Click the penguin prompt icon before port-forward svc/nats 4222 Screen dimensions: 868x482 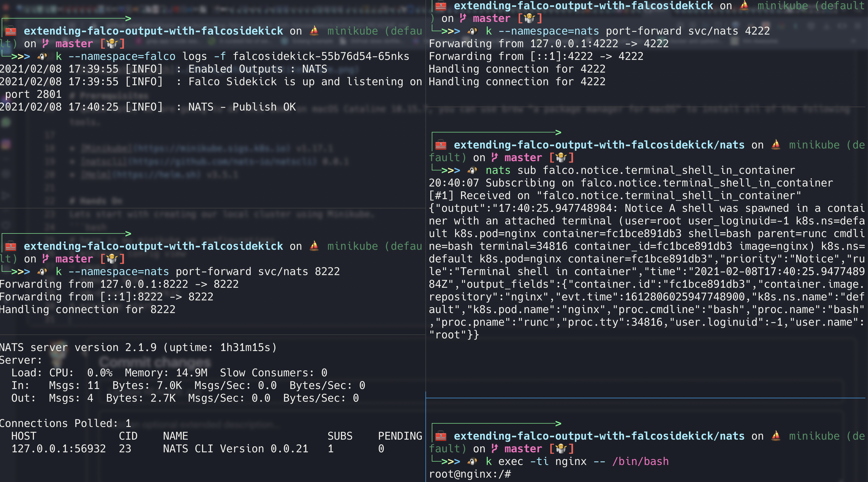[x=472, y=31]
